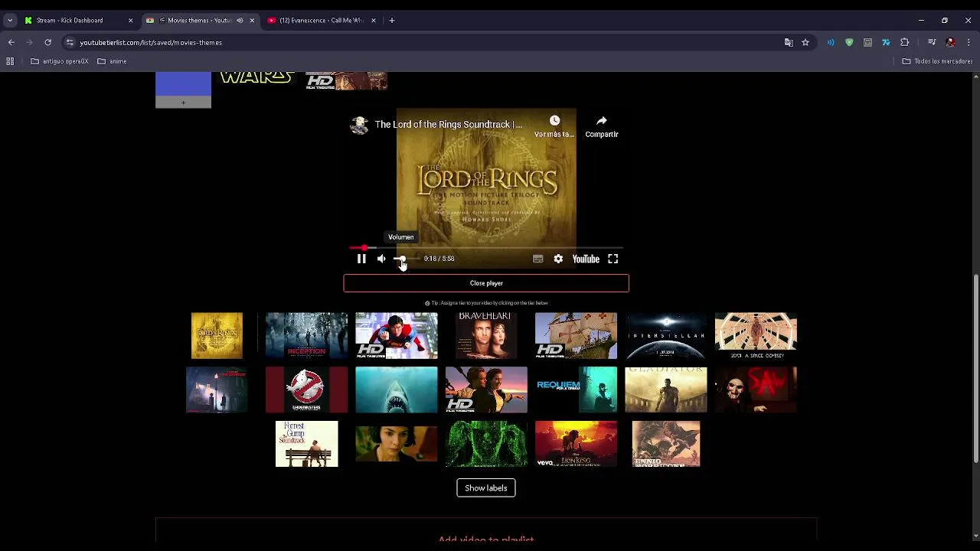Pause the Lord of the Rings video

point(361,259)
